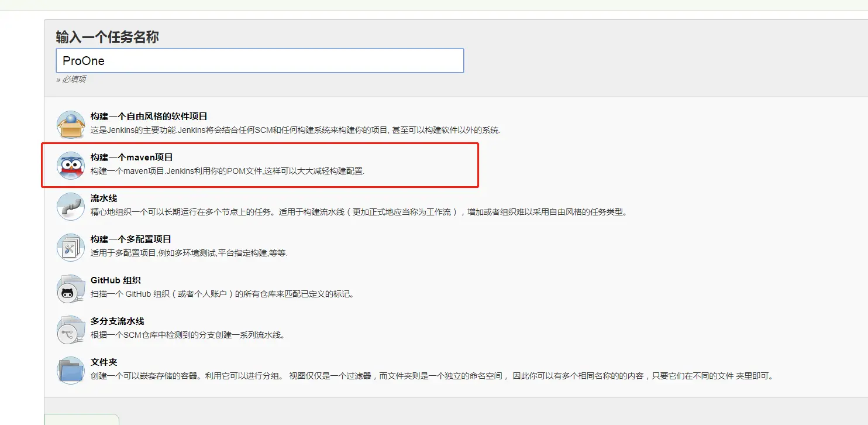Click the folder description about 嵌套存储的容器

(432, 376)
